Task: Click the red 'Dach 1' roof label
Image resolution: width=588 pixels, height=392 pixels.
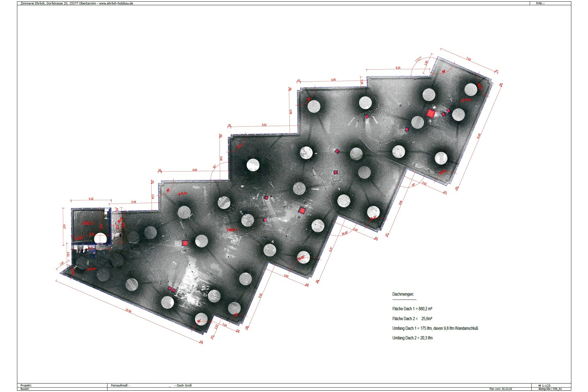Action: 232,230
